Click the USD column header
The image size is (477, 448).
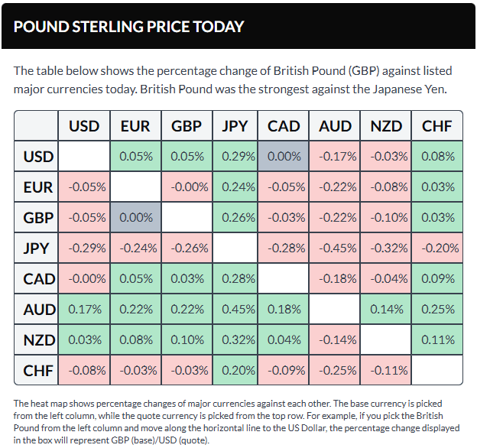coord(84,126)
